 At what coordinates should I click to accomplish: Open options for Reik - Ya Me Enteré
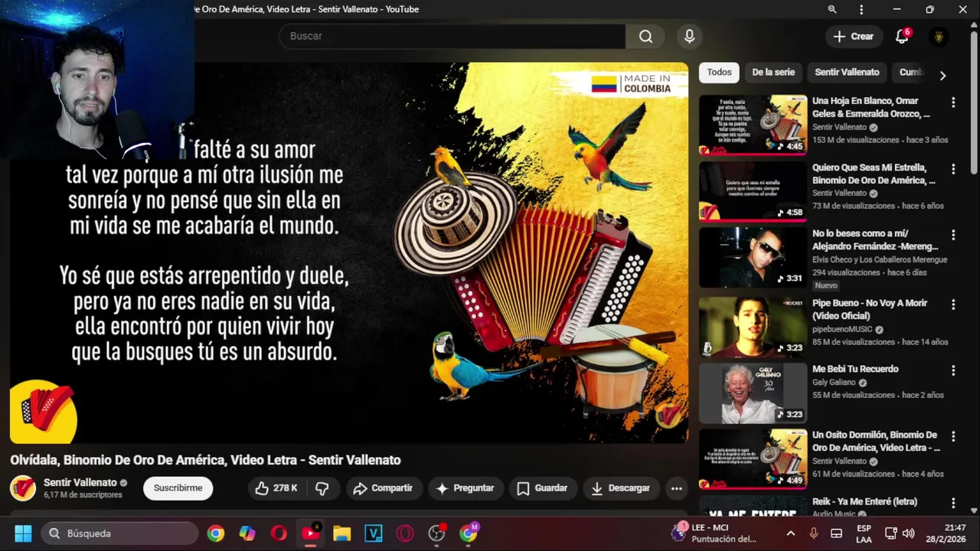(x=953, y=503)
